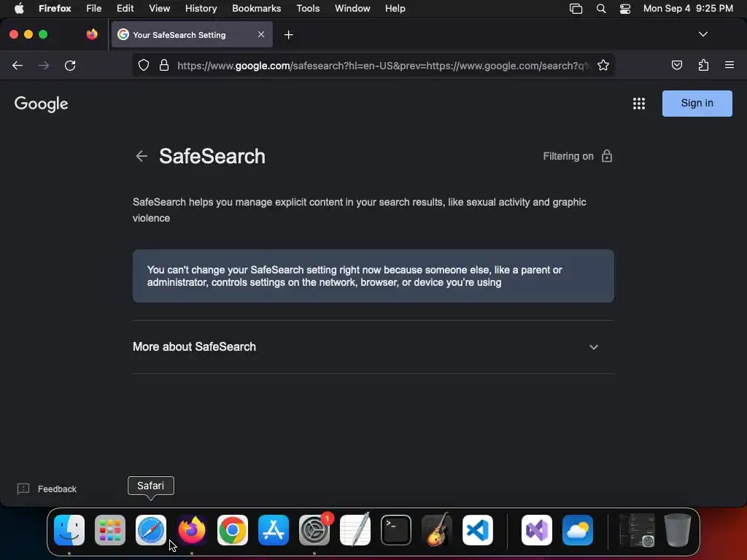Open the Edit menu
Image resolution: width=747 pixels, height=560 pixels.
[x=125, y=9]
